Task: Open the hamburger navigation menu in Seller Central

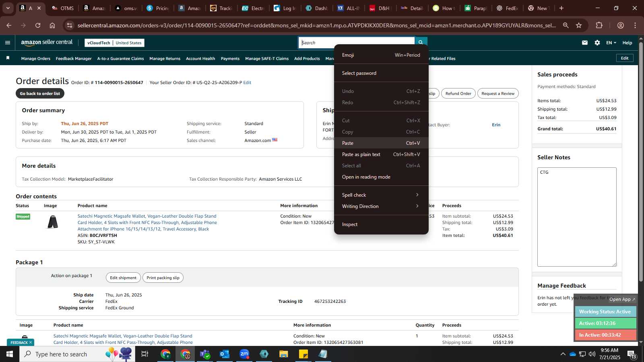Action: 8,43
